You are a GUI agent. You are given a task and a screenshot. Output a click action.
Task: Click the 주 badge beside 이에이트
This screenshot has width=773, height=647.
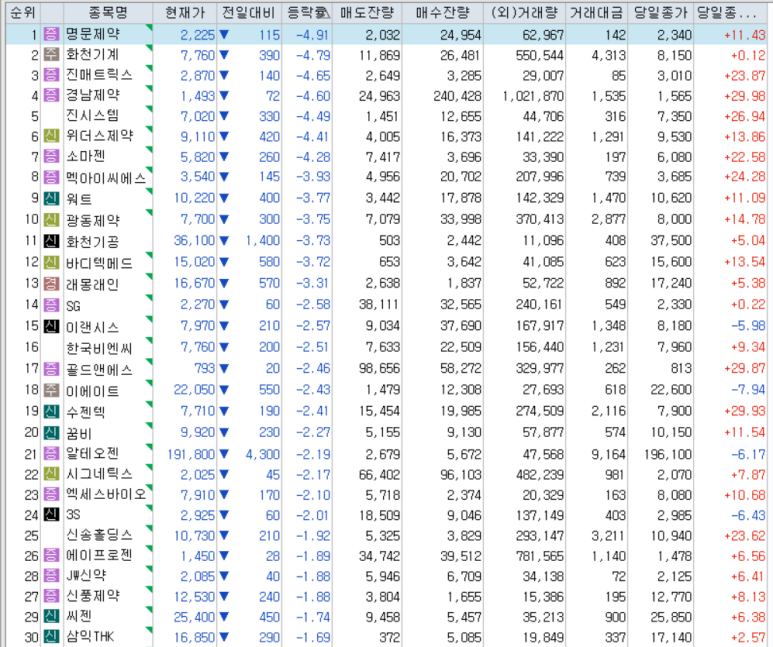coord(51,390)
